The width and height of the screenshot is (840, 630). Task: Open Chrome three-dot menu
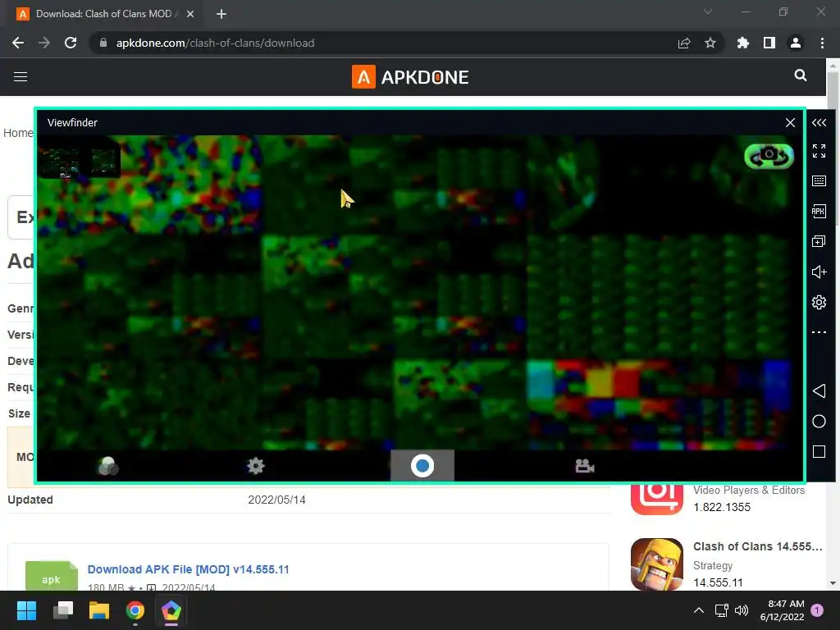pos(822,43)
